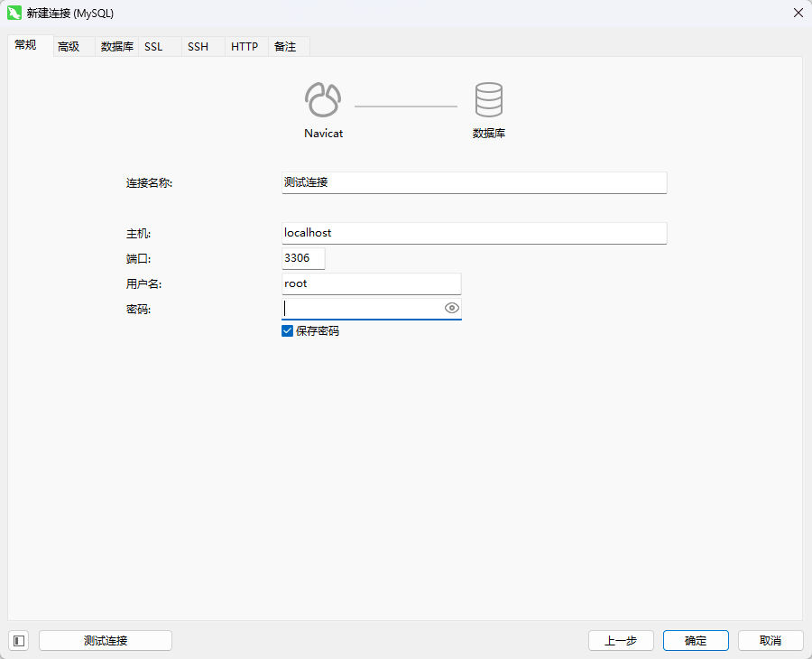
Task: Click the 上一步 button
Action: (621, 640)
